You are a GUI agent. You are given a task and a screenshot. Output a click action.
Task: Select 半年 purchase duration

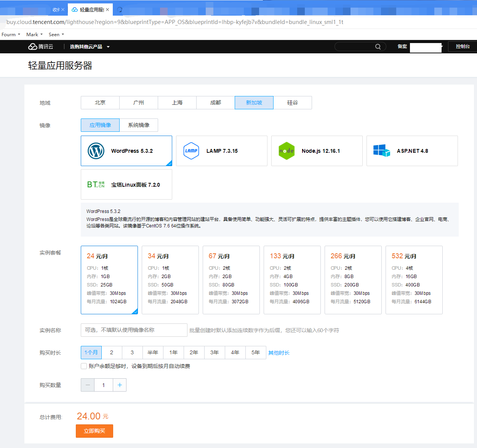coord(153,352)
